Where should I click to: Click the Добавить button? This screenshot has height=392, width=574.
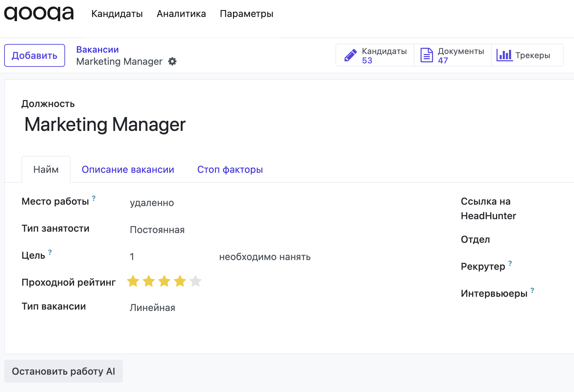[x=35, y=55]
